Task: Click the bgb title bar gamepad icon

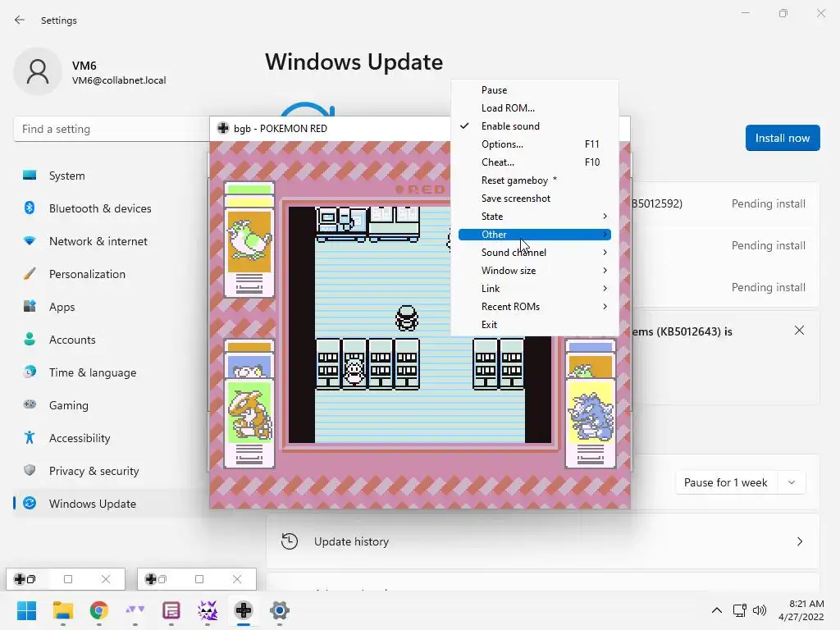Action: click(223, 129)
